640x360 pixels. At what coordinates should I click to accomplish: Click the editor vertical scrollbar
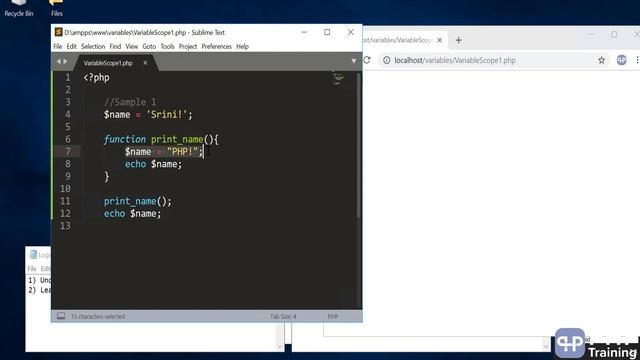click(359, 145)
